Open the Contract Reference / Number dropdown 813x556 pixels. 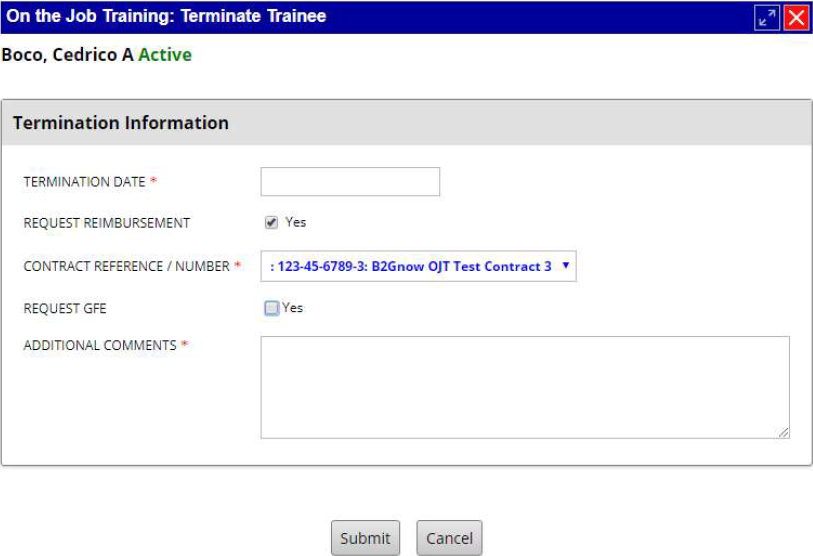(418, 266)
